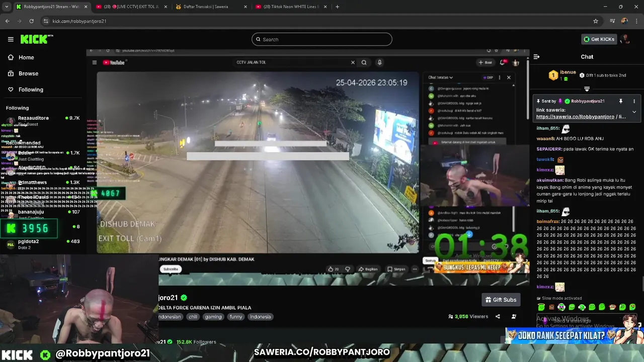This screenshot has height=362, width=644.
Task: Open the icon next to the share icon
Action: point(514,316)
